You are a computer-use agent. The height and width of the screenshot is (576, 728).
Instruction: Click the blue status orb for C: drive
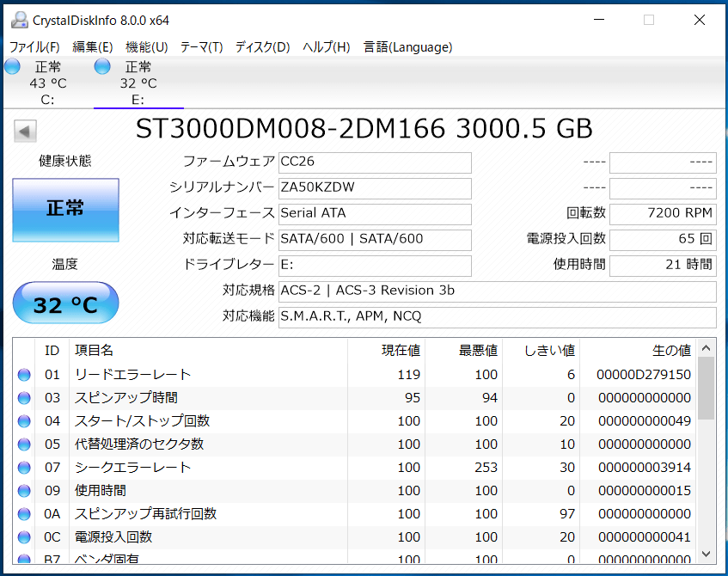[13, 66]
